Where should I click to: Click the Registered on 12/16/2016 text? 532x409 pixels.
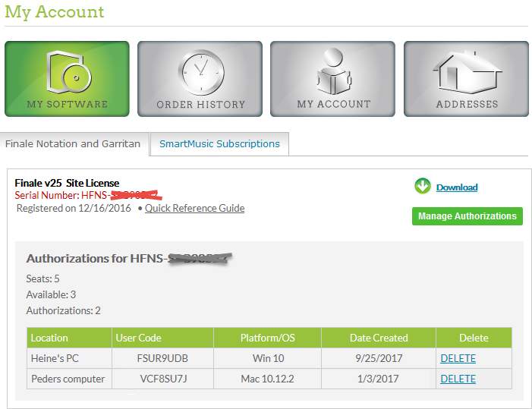(74, 208)
